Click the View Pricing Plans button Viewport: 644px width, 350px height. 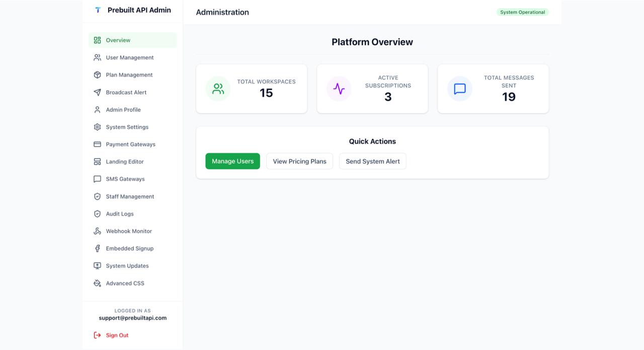(x=299, y=161)
